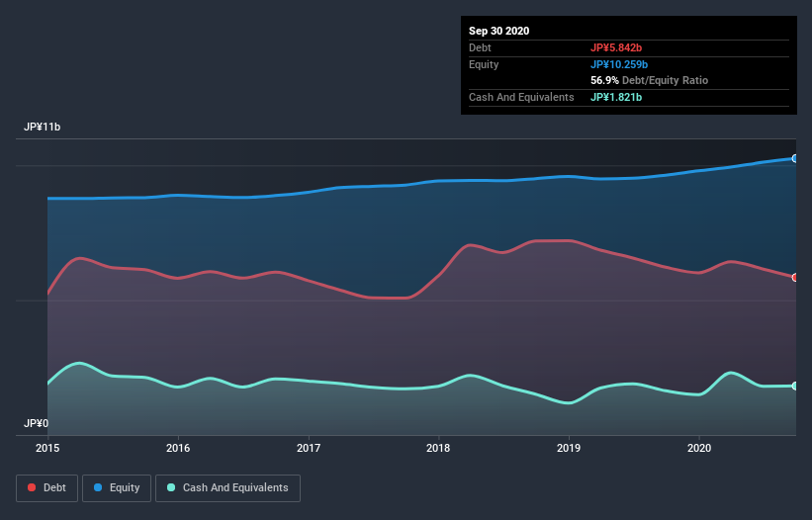Toggle the Equity series legend button

(x=117, y=488)
